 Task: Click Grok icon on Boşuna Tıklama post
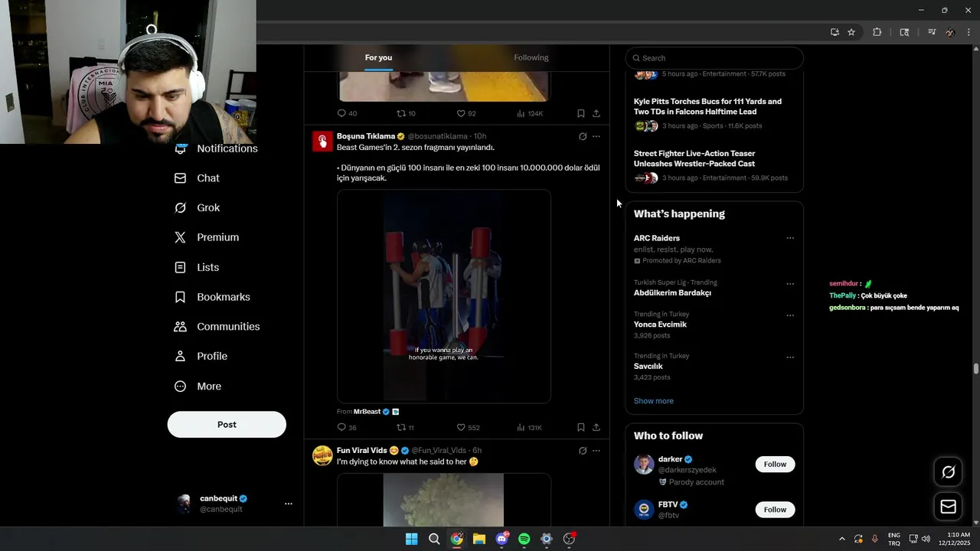pyautogui.click(x=583, y=137)
